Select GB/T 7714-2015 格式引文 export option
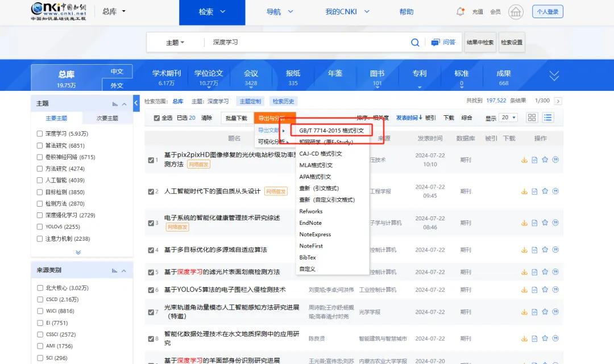This screenshot has width=614, height=364. pos(331,131)
